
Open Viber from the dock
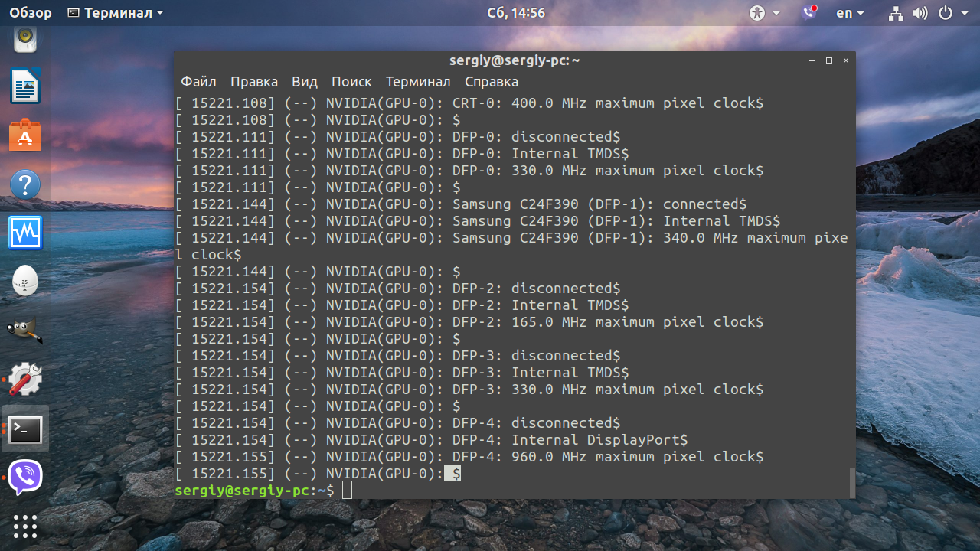pyautogui.click(x=25, y=477)
